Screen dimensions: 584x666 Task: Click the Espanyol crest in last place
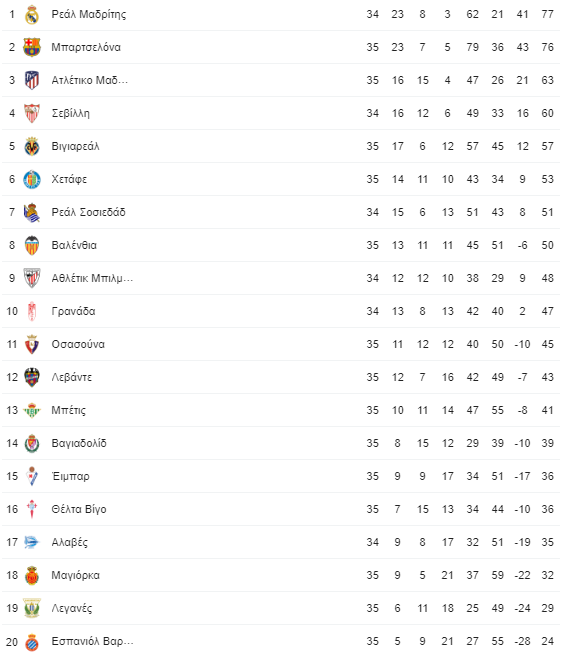tap(32, 641)
